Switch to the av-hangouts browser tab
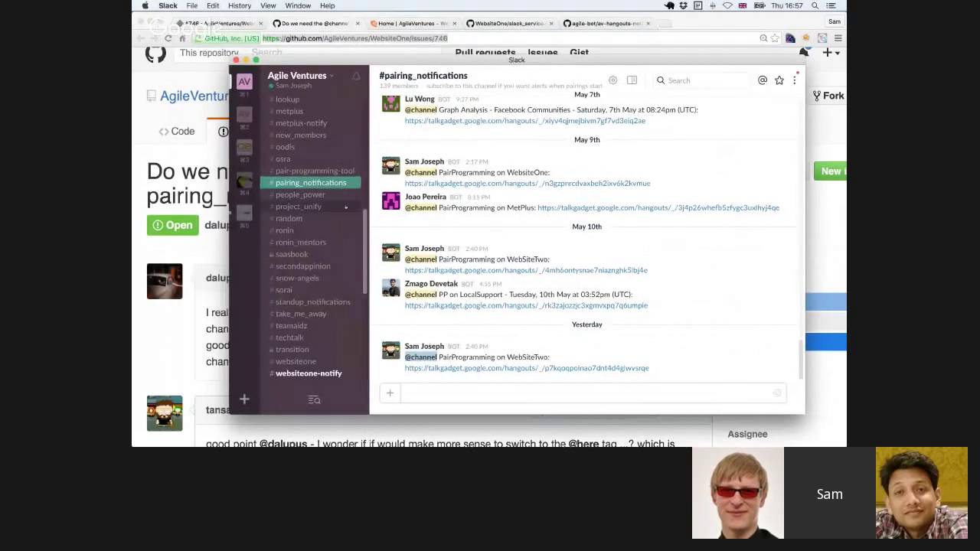 [606, 24]
